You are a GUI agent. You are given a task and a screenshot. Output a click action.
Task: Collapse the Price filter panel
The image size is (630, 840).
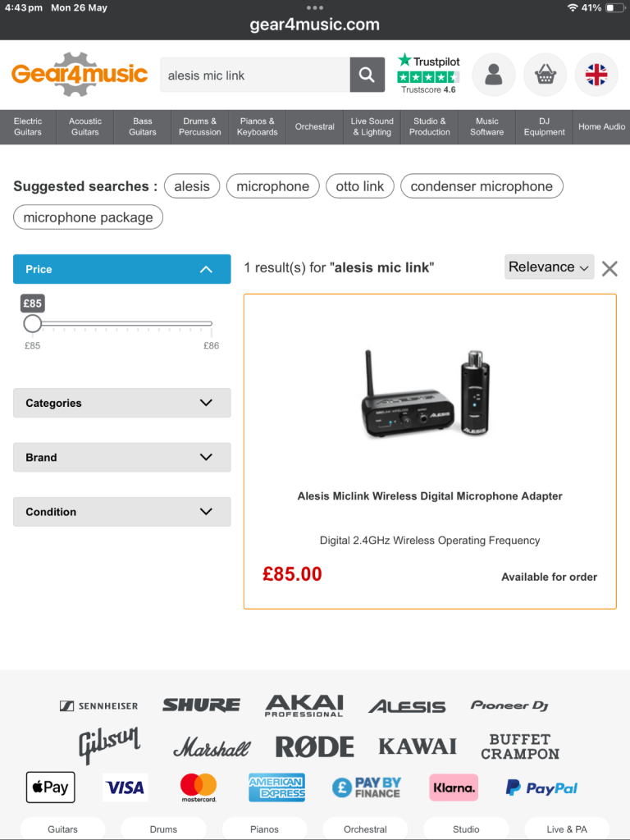pos(122,269)
